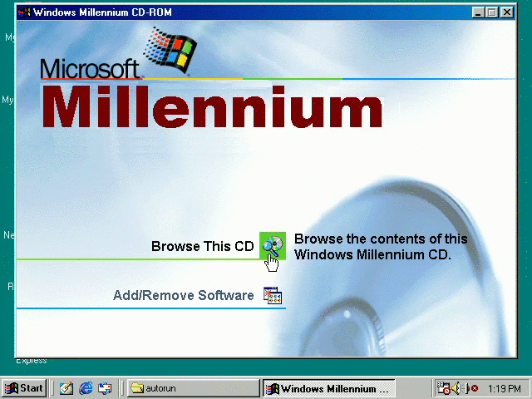Image resolution: width=532 pixels, height=399 pixels.
Task: Click the Browse This CD magnifier icon
Action: 273,246
